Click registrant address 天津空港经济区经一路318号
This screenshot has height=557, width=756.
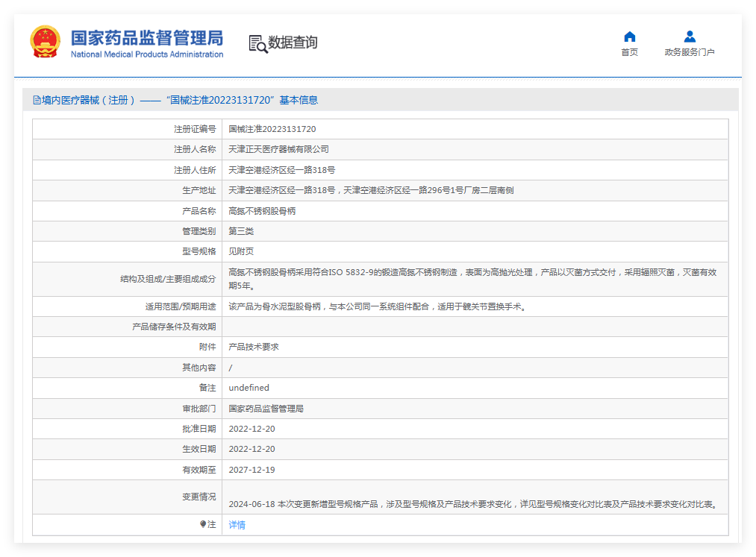(282, 170)
